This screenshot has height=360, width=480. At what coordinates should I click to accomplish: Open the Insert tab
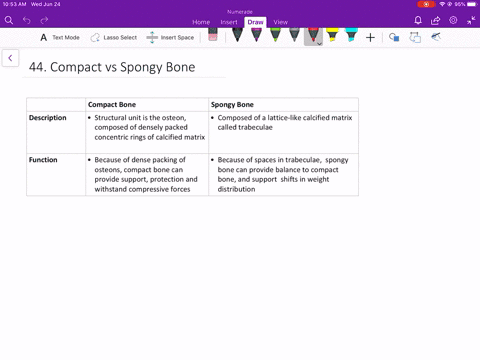pos(229,22)
